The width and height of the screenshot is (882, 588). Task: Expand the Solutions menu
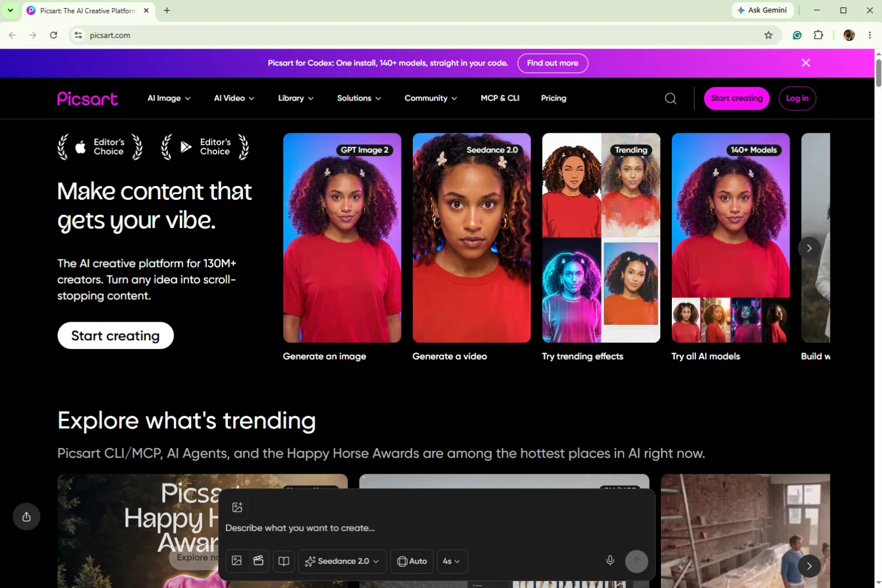359,98
